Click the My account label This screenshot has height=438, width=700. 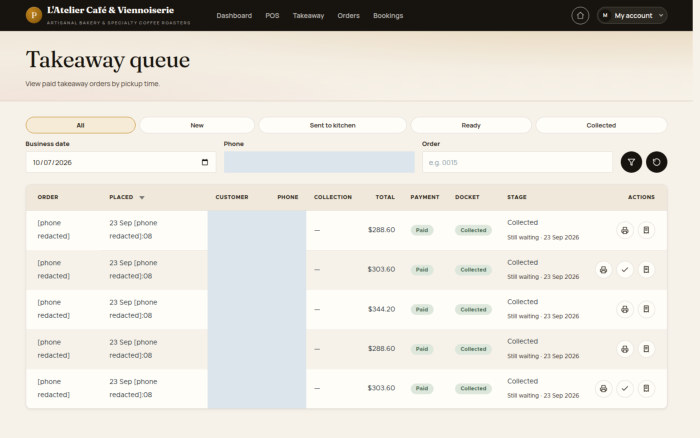point(633,16)
